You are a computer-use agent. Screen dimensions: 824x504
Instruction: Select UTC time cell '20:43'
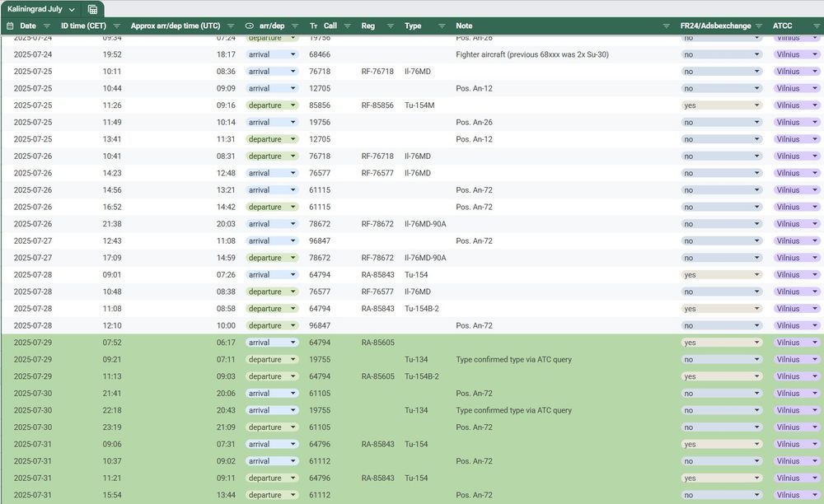coord(226,411)
